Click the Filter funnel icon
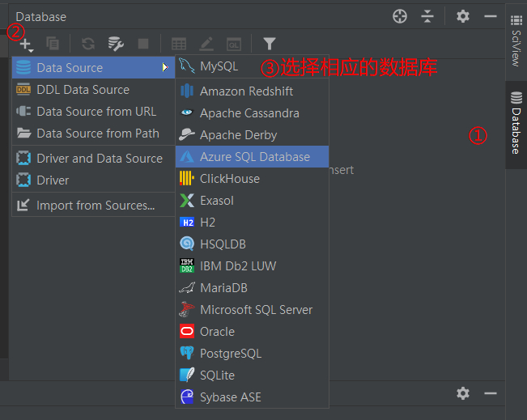This screenshot has height=420, width=527. pos(270,44)
